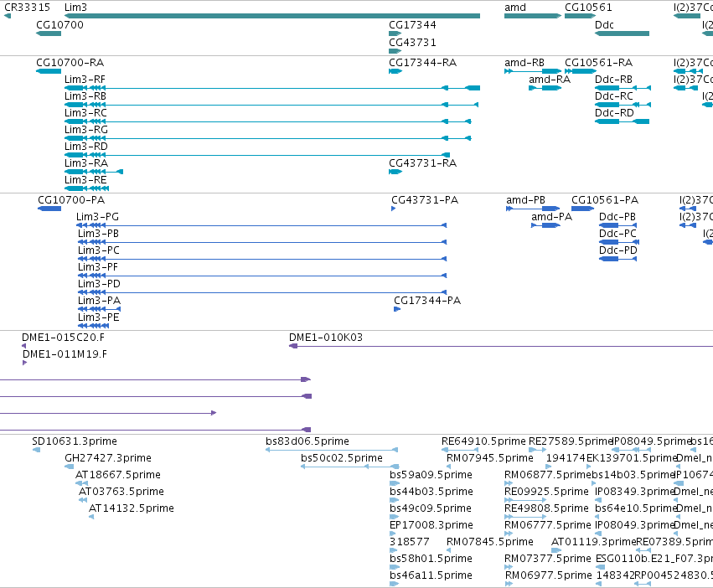
Task: Select EST AT14132.5prime label
Action: click(x=132, y=508)
